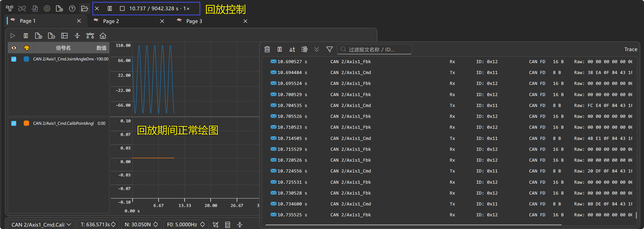
Task: Click the vertical fit icon in the graph toolbar
Action: click(77, 36)
